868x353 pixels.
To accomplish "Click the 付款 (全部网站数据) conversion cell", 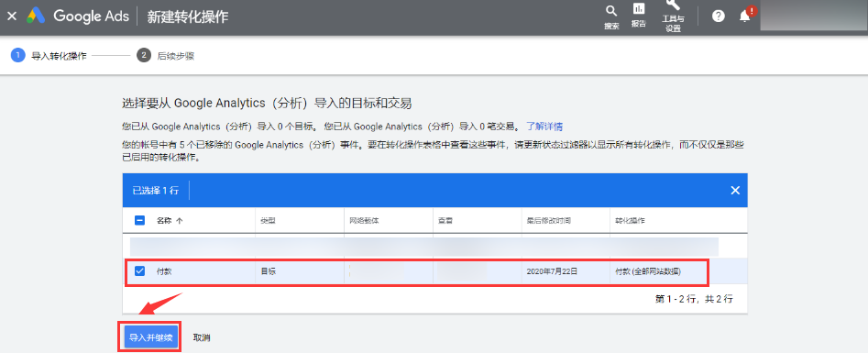I will point(648,271).
